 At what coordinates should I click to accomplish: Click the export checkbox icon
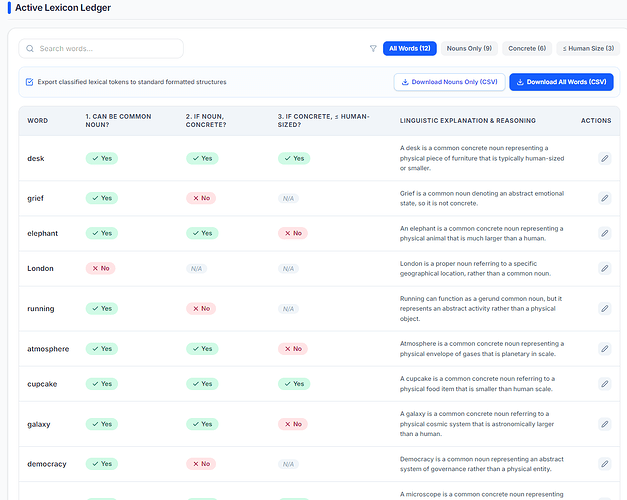click(29, 82)
